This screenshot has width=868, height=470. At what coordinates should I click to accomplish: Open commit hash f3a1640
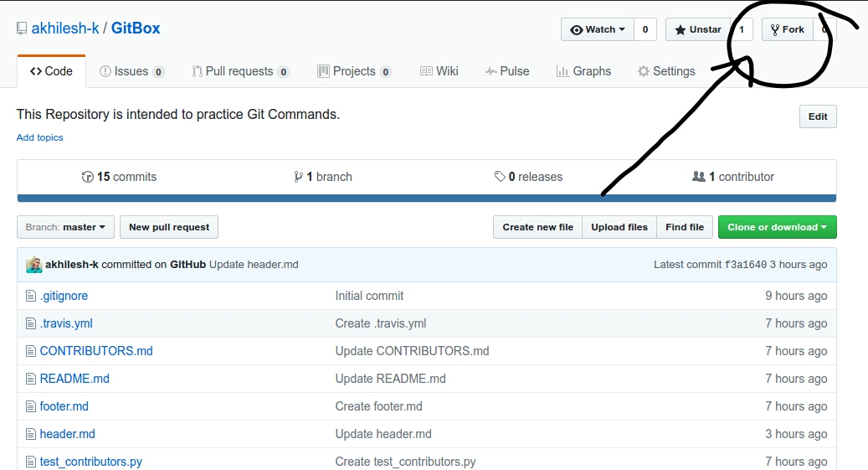click(x=746, y=265)
